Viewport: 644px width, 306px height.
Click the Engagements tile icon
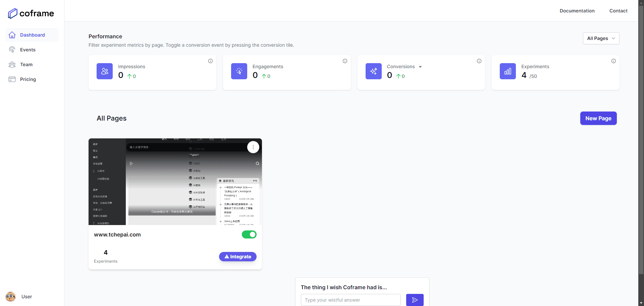pos(239,71)
